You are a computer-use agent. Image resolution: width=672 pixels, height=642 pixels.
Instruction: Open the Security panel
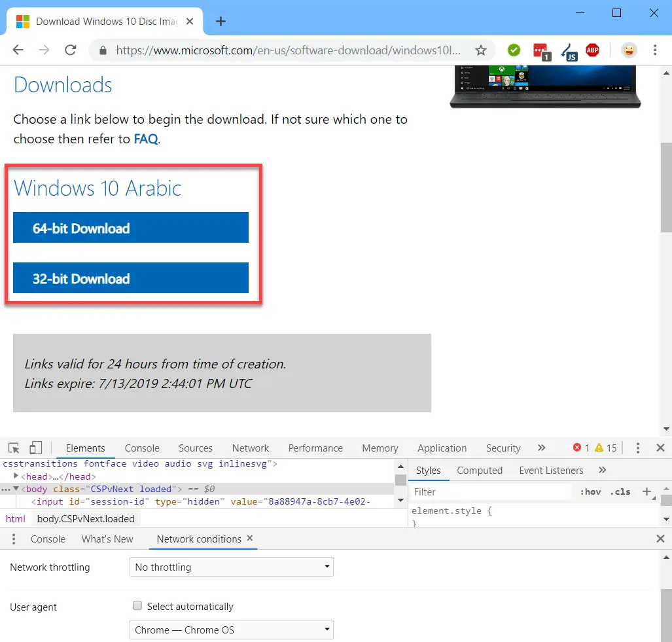point(503,448)
